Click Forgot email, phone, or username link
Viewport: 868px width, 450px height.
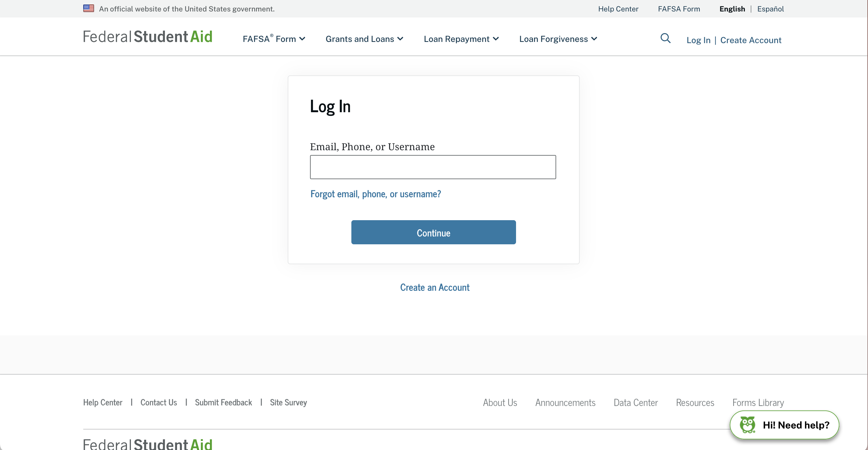[375, 194]
